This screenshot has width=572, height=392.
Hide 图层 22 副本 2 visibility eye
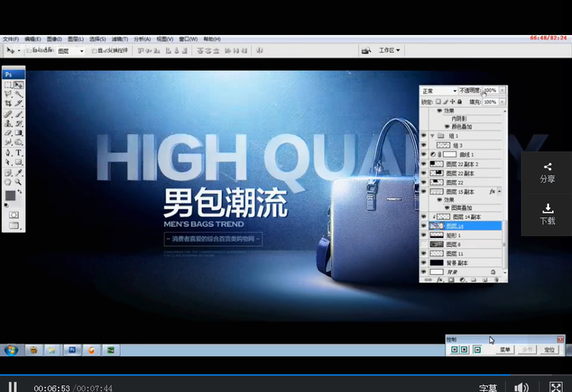[424, 164]
